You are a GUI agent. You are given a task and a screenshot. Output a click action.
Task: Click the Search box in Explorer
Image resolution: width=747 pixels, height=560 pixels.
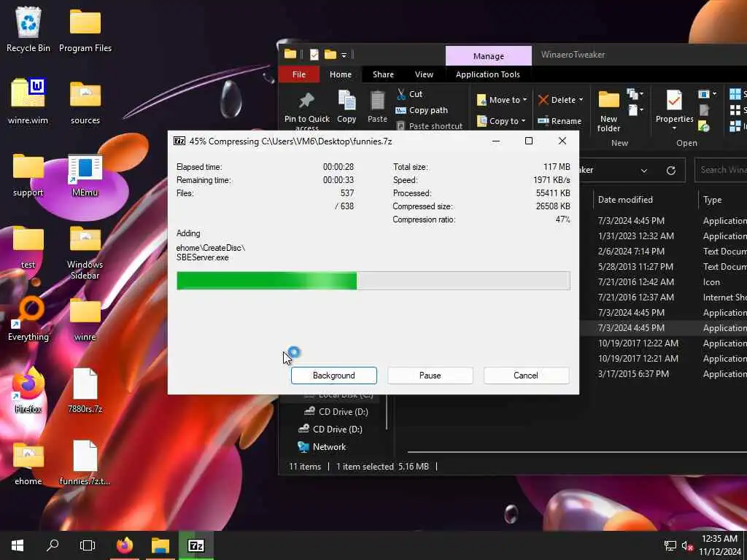pyautogui.click(x=721, y=170)
